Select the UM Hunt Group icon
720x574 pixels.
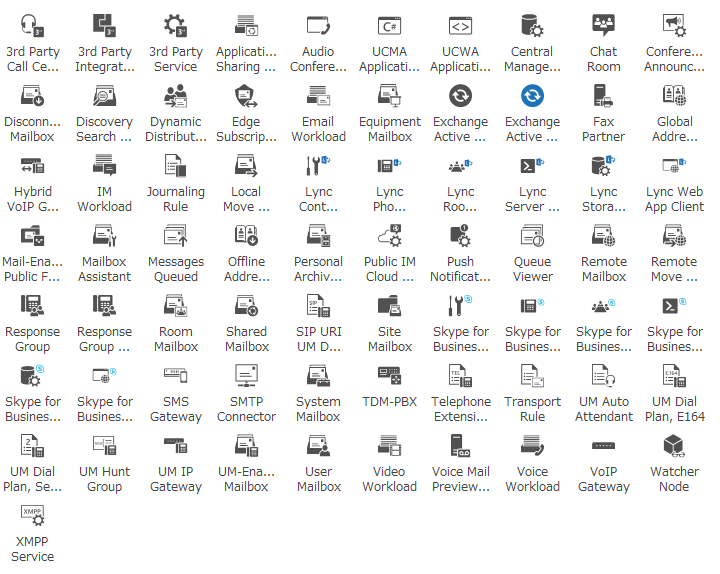click(104, 446)
